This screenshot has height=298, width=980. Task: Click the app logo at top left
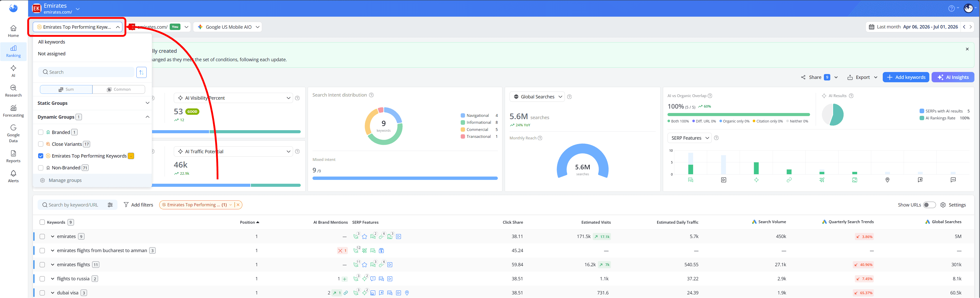tap(13, 8)
